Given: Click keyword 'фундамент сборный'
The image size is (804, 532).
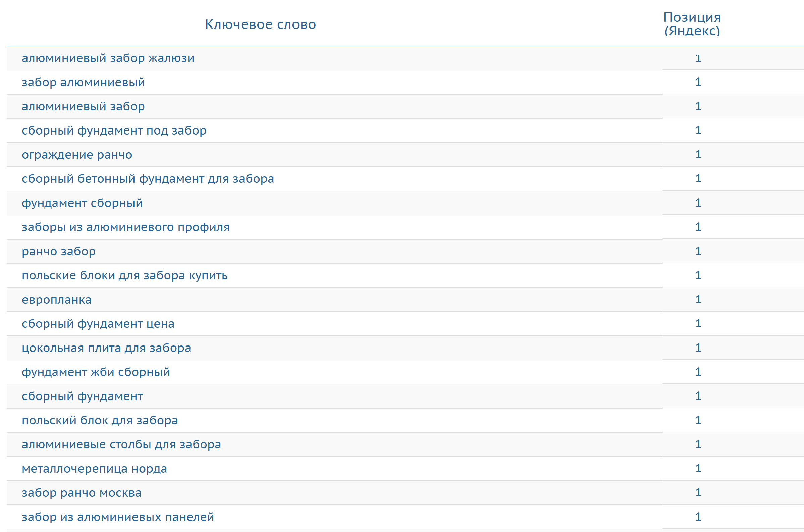Looking at the screenshot, I should (82, 203).
